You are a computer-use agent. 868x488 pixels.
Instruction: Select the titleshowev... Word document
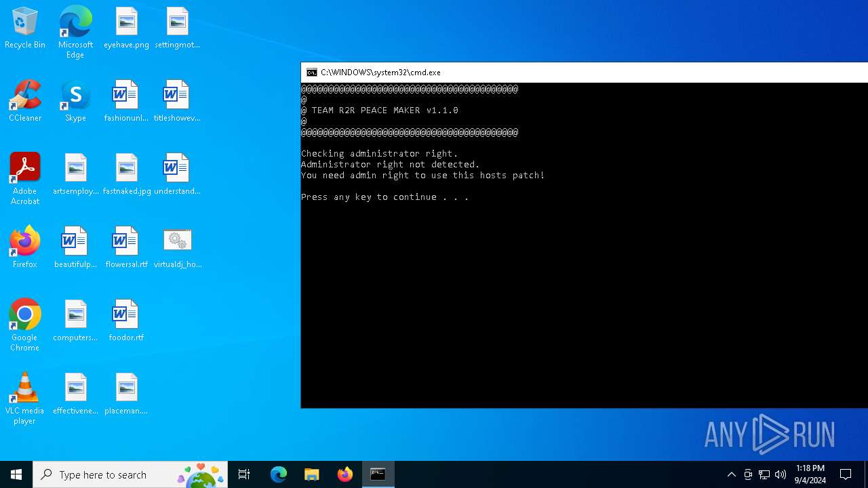(x=177, y=101)
